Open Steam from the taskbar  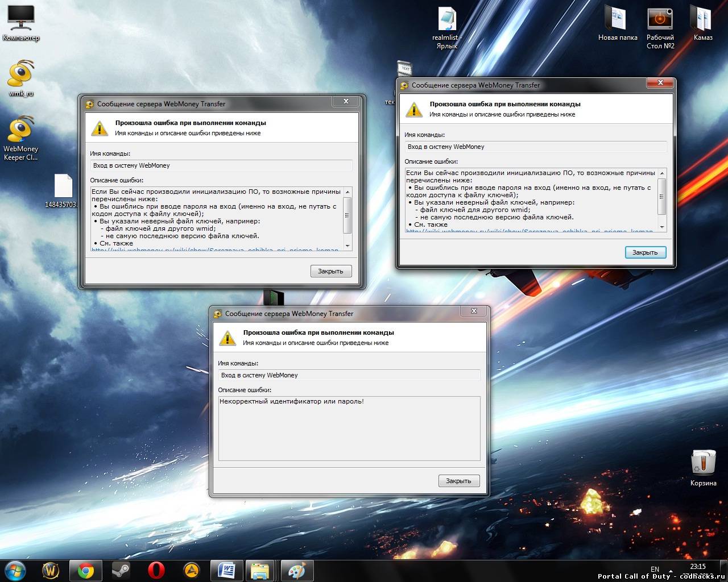tap(121, 570)
